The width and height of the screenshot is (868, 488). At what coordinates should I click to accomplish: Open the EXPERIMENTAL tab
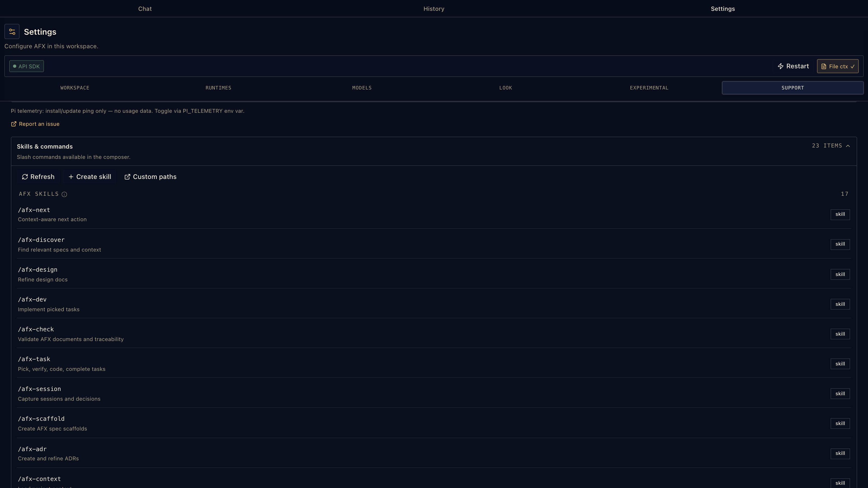[649, 88]
